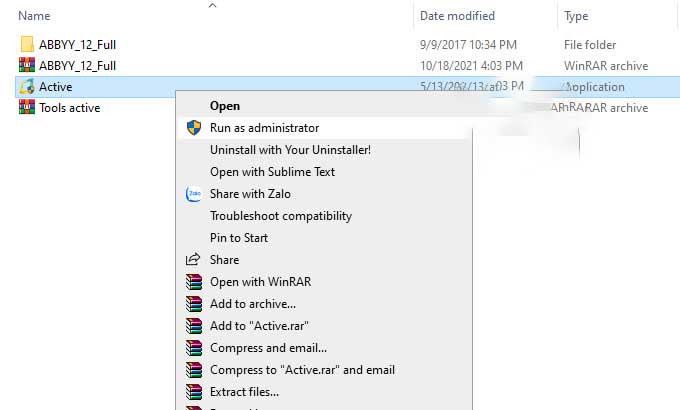This screenshot has height=410, width=680.
Task: Select the Tools active file name
Action: [69, 108]
